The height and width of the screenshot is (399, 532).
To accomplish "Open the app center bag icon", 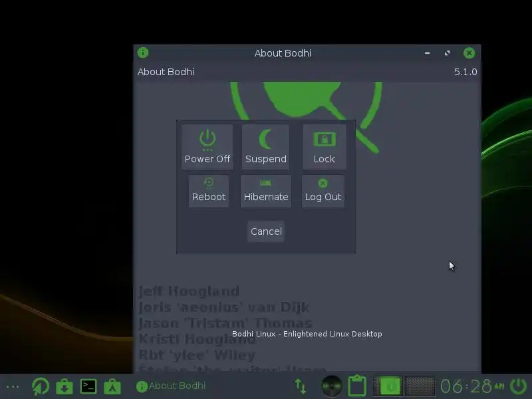I will pos(112,386).
